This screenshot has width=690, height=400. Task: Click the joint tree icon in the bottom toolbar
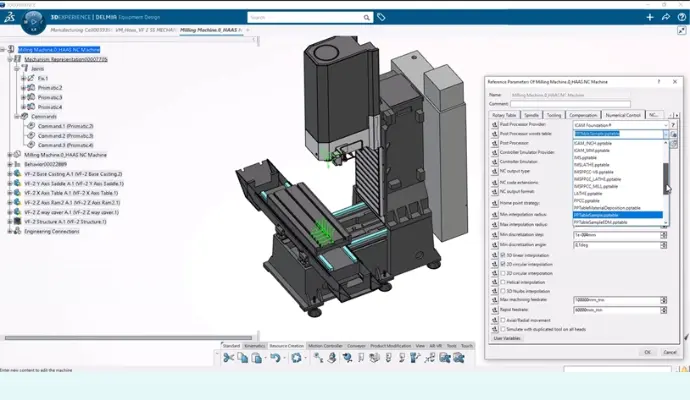318,358
